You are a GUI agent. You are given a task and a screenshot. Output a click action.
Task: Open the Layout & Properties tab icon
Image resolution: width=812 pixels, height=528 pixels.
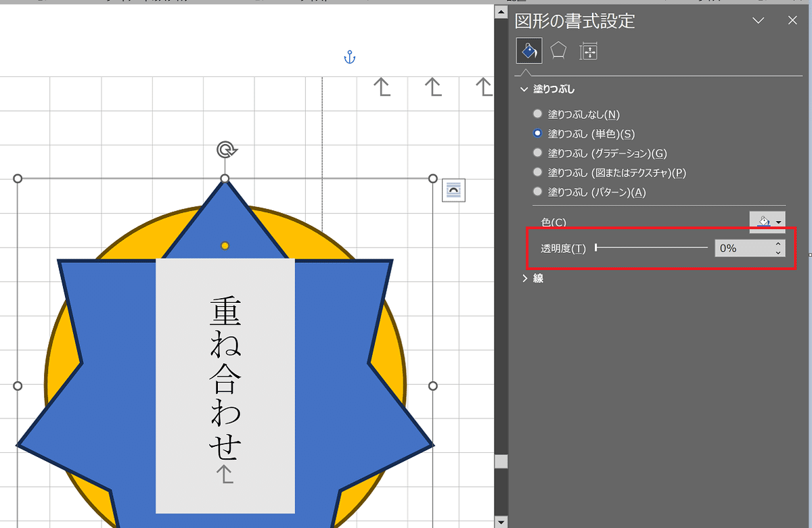click(x=588, y=51)
